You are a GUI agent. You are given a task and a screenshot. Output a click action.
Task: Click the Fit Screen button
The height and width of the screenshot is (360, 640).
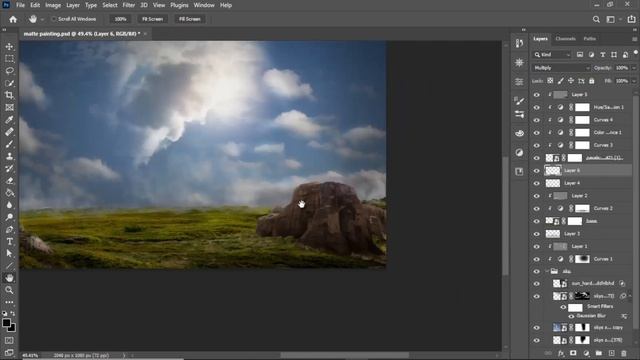click(x=152, y=19)
